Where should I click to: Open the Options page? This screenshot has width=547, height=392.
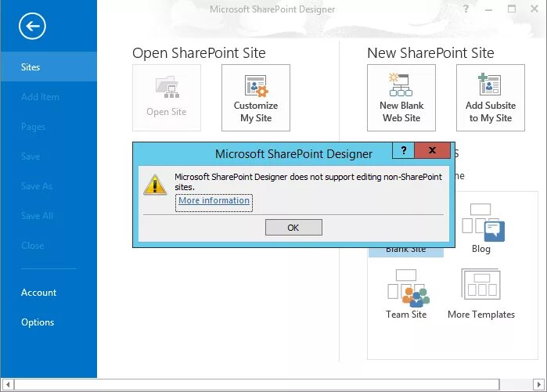pyautogui.click(x=38, y=322)
